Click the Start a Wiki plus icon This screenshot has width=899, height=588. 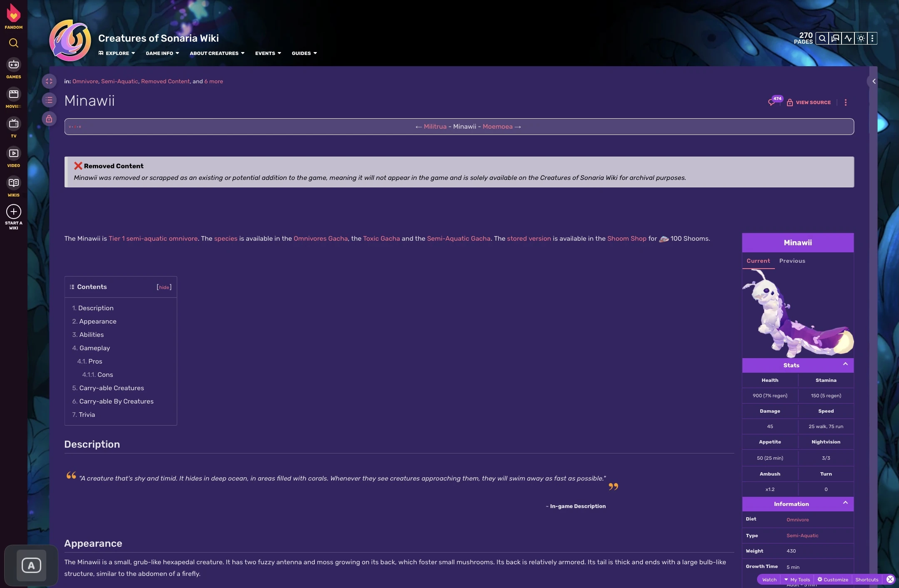coord(13,212)
